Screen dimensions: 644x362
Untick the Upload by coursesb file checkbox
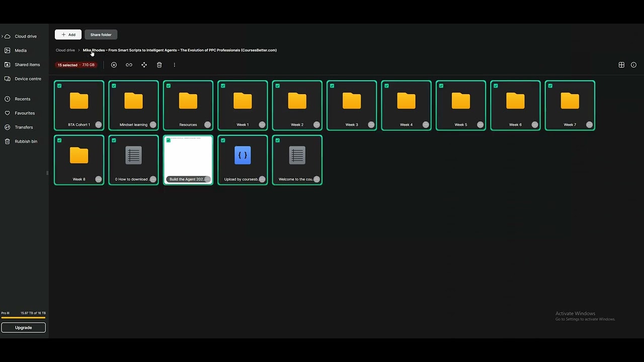pyautogui.click(x=223, y=140)
